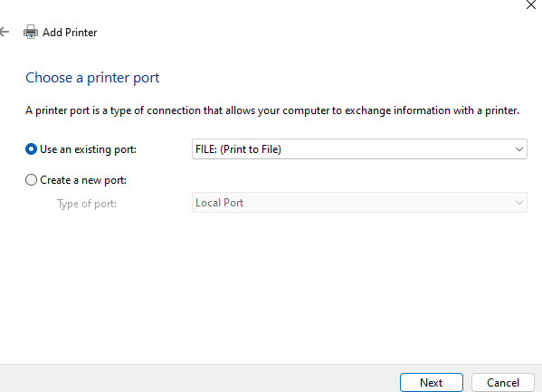
Task: Click the Add Printer title text
Action: (70, 33)
